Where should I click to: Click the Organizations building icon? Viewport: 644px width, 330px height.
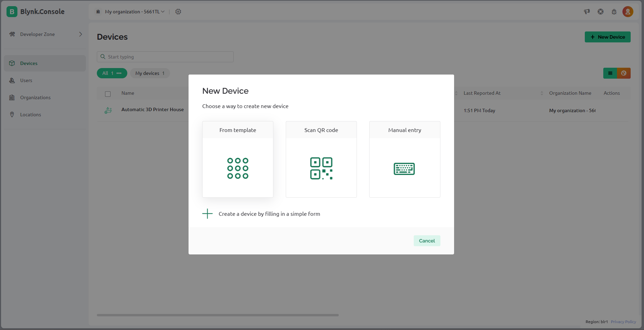click(12, 97)
